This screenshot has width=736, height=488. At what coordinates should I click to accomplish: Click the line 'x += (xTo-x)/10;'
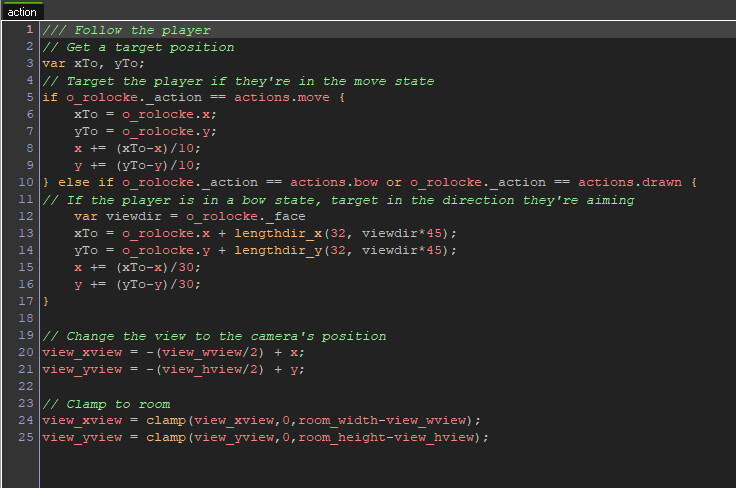click(138, 148)
